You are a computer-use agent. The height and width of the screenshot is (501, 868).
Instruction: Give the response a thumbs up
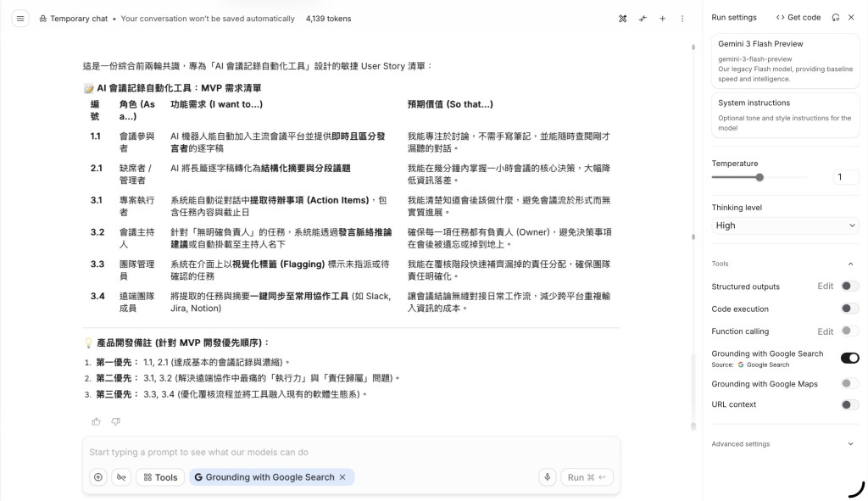pos(97,422)
